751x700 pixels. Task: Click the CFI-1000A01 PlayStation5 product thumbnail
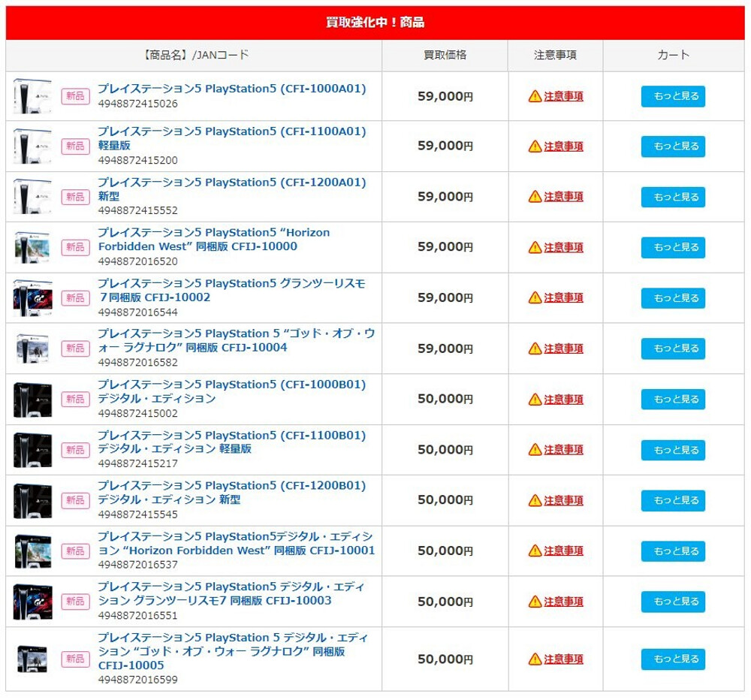coord(32,96)
